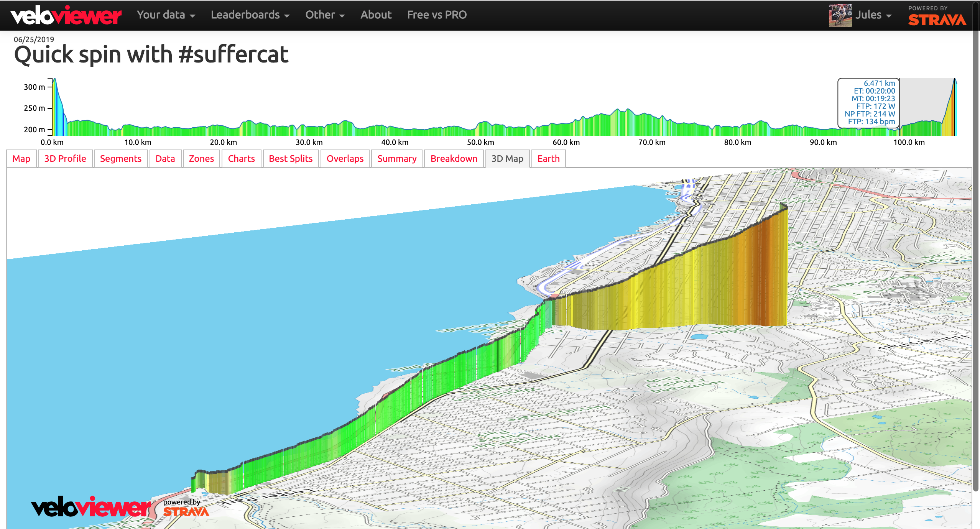Switch to the 3D Profile tab
This screenshot has width=980, height=529.
(x=65, y=159)
